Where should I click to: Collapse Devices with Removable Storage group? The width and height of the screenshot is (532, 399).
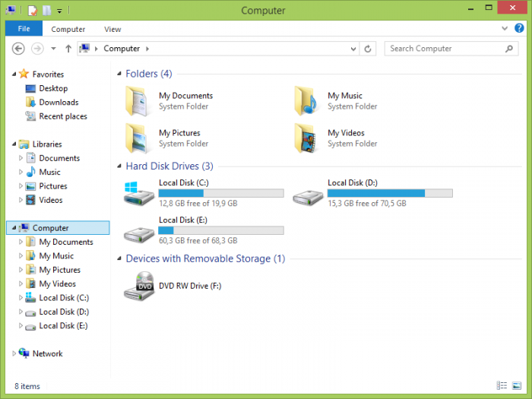click(x=119, y=258)
